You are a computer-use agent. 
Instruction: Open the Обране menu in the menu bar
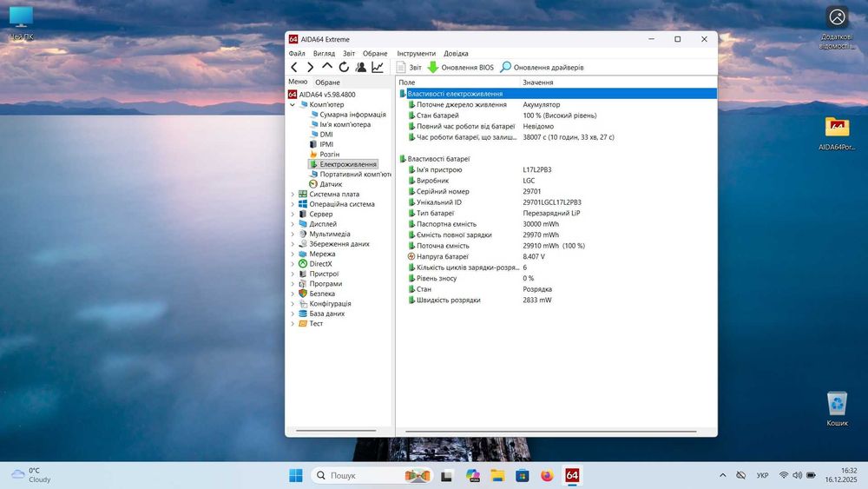(x=375, y=53)
